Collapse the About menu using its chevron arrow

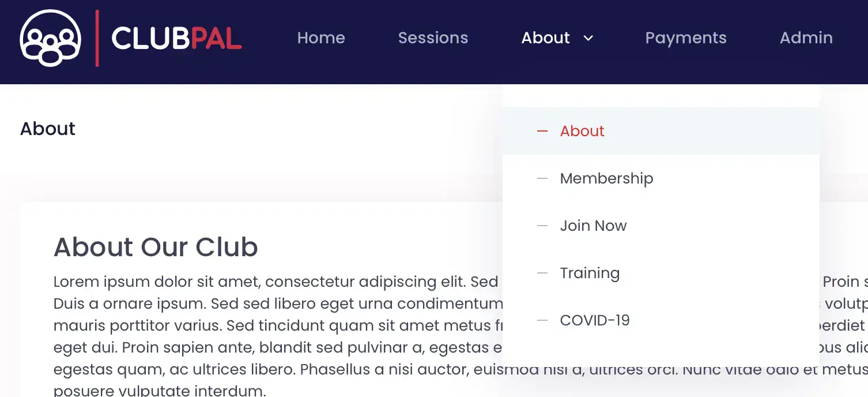(588, 38)
